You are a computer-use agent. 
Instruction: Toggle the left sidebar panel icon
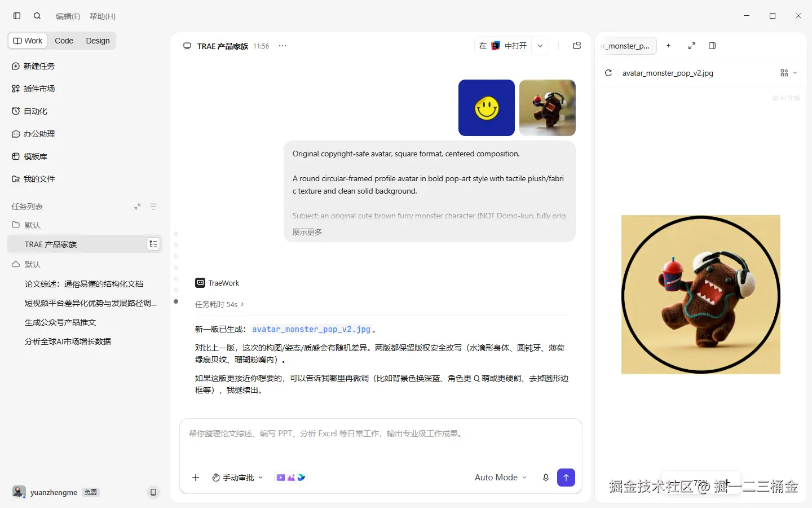coord(17,16)
